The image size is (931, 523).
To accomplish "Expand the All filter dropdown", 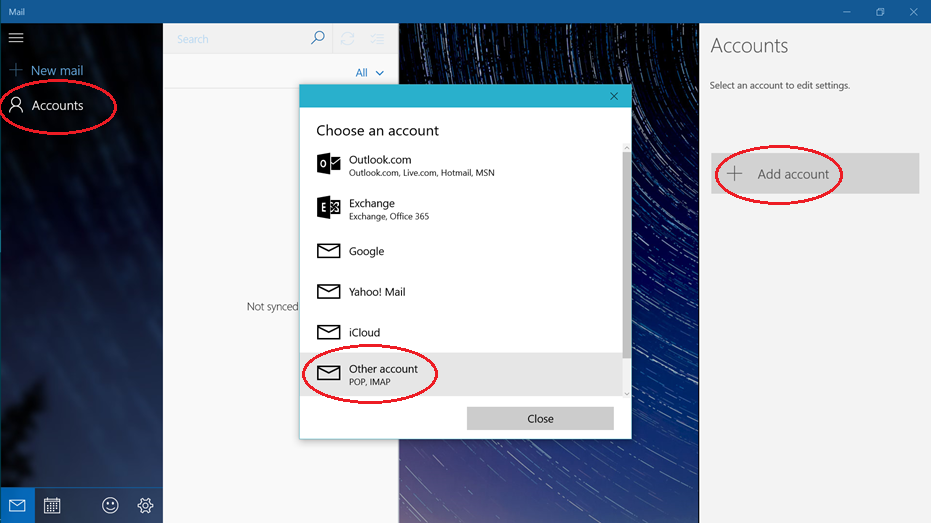I will pos(369,72).
